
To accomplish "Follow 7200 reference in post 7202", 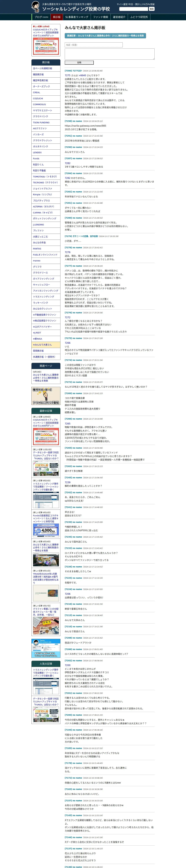I will [68, 665].
